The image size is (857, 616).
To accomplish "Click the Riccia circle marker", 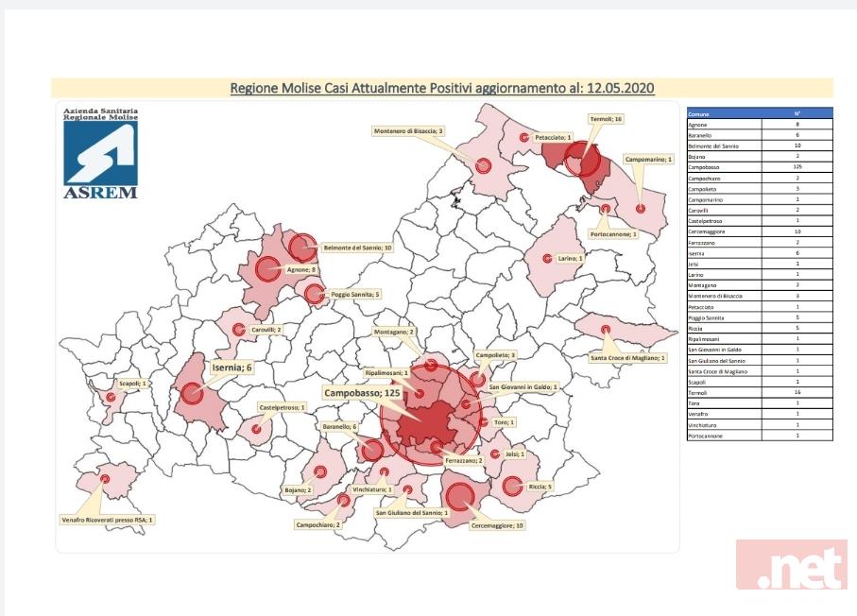I will (x=513, y=487).
